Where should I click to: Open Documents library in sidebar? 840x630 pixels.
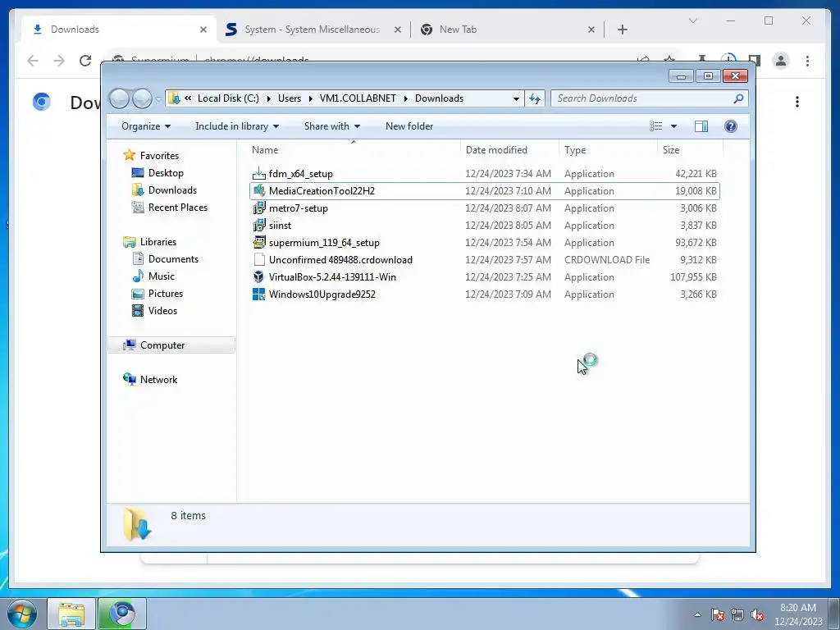point(173,258)
